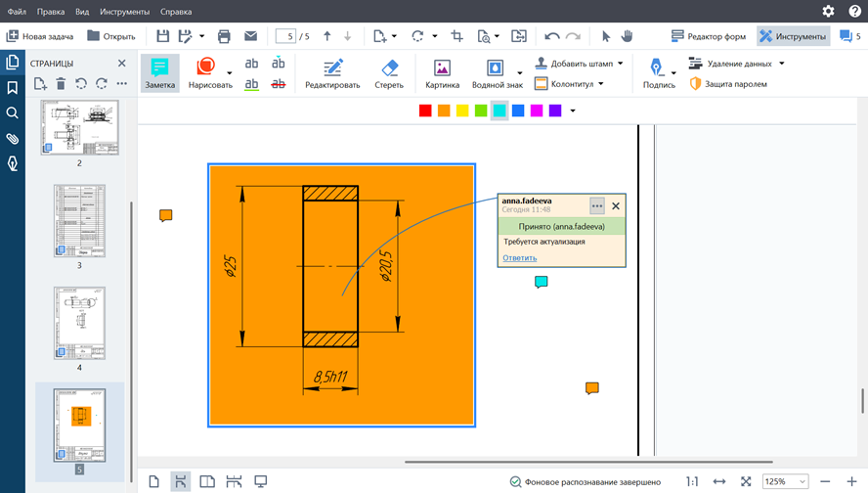This screenshot has width=868, height=493.
Task: Expand the Добавить штамп dropdown
Action: click(621, 64)
